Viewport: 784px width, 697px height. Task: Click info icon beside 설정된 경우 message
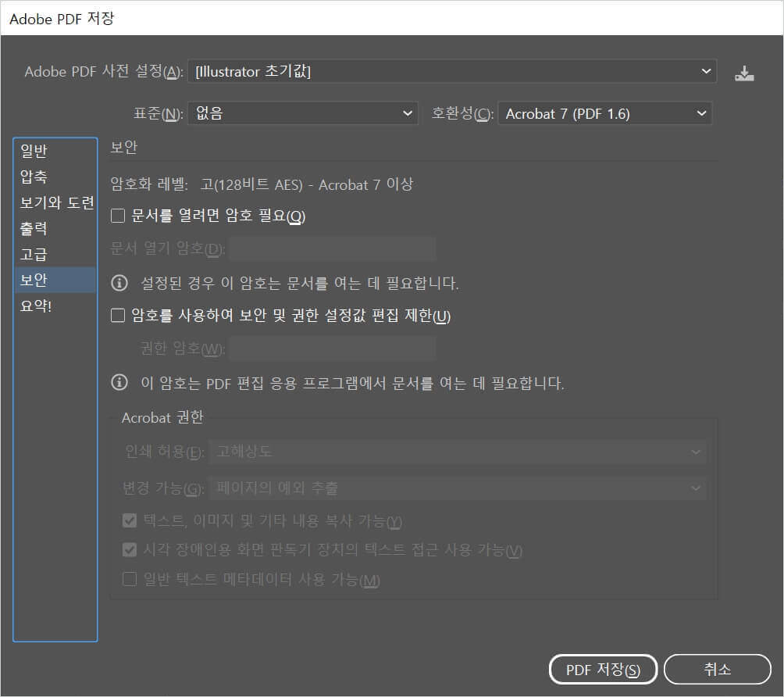pos(119,283)
